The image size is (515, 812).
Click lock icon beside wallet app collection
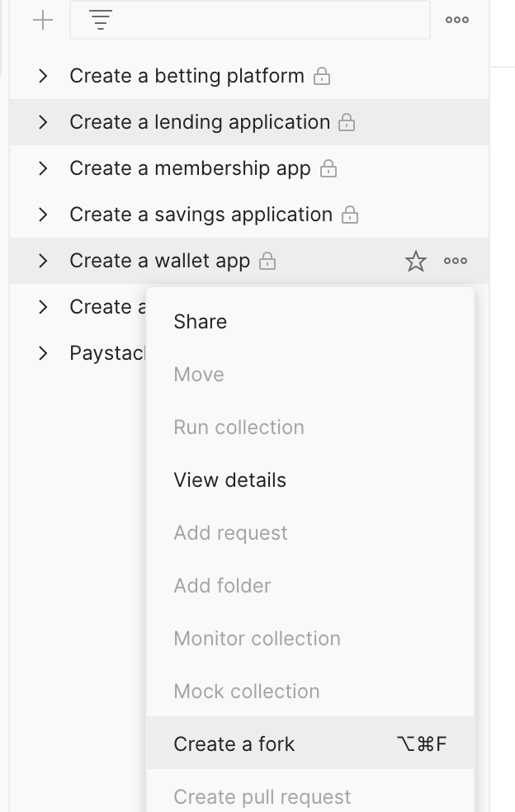pos(267,262)
